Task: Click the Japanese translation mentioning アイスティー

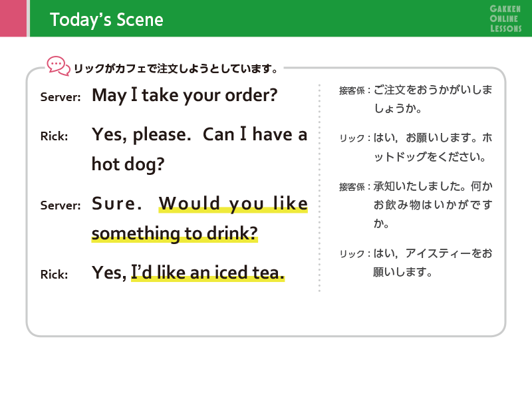Action: click(432, 262)
